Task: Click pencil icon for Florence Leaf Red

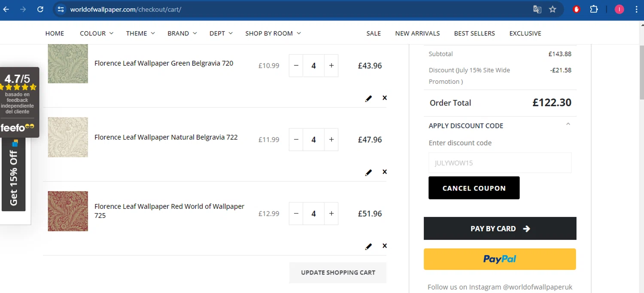Action: pos(368,247)
